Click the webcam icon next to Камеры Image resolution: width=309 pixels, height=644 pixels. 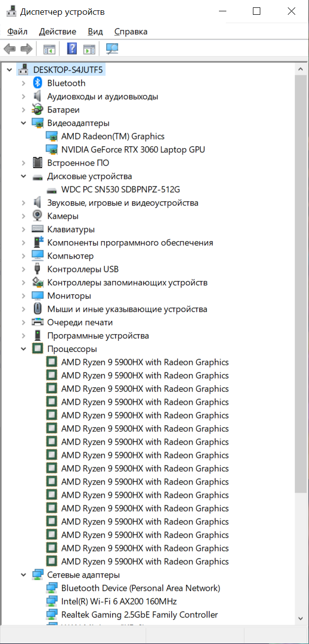click(37, 216)
